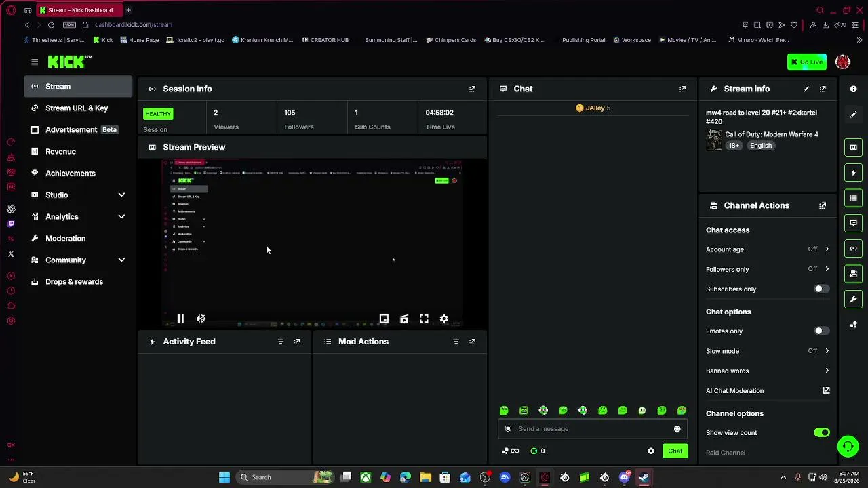Open the green support headset button
The height and width of the screenshot is (488, 868).
point(848,446)
